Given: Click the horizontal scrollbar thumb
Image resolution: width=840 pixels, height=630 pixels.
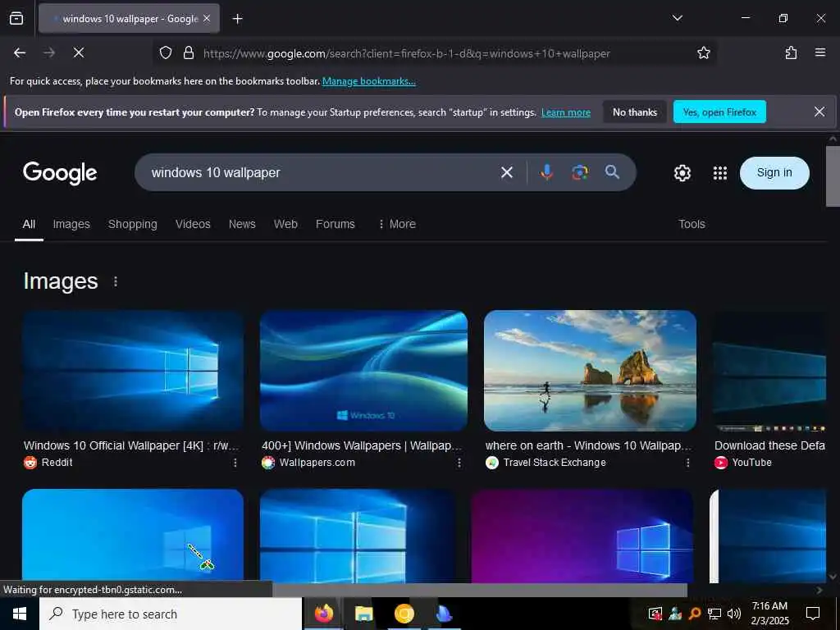Looking at the screenshot, I should coord(480,590).
